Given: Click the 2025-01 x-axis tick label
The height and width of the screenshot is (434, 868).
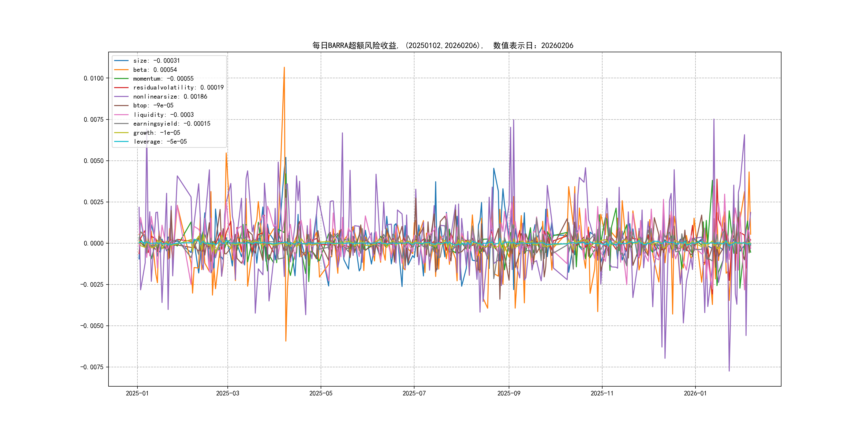Looking at the screenshot, I should pyautogui.click(x=137, y=393).
